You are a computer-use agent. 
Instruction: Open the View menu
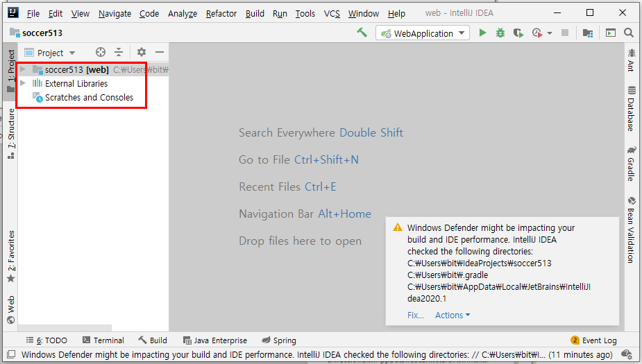[x=81, y=13]
